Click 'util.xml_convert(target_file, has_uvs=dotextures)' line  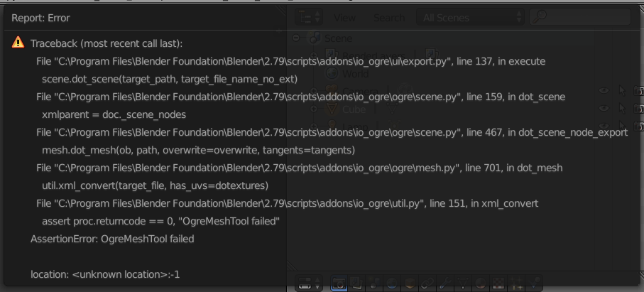155,185
